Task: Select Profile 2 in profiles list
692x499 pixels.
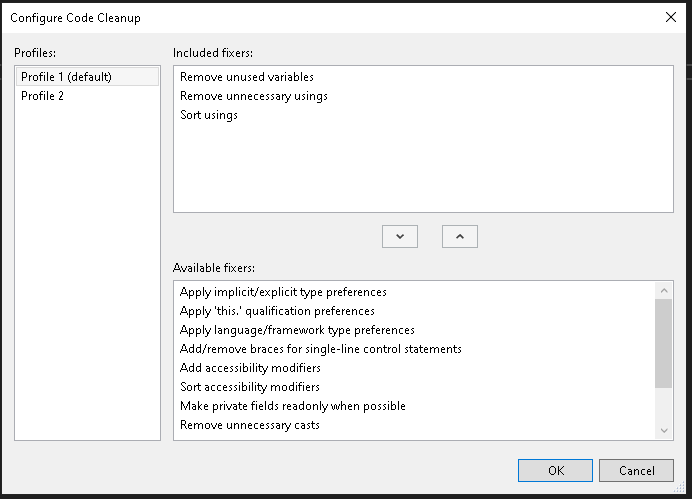Action: 42,96
